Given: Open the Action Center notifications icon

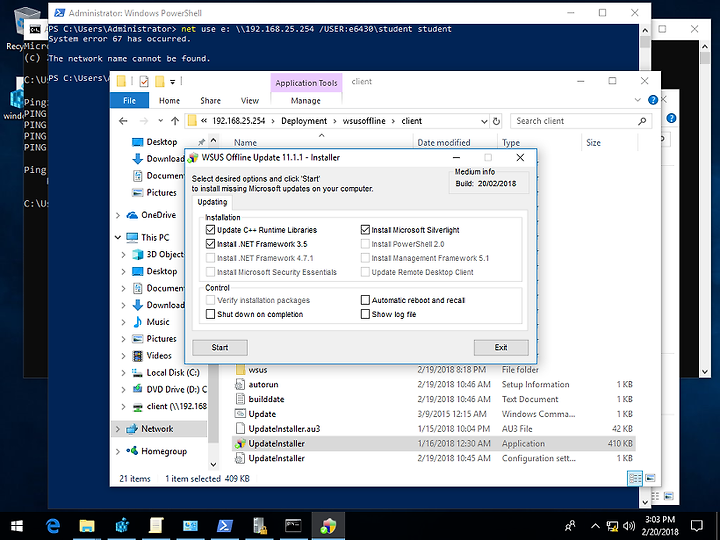Looking at the screenshot, I should click(x=697, y=526).
